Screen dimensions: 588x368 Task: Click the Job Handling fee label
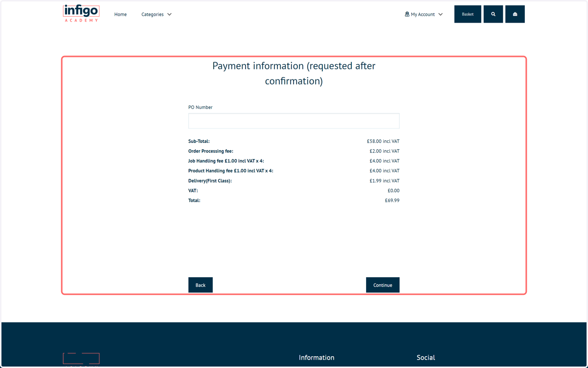(x=226, y=161)
